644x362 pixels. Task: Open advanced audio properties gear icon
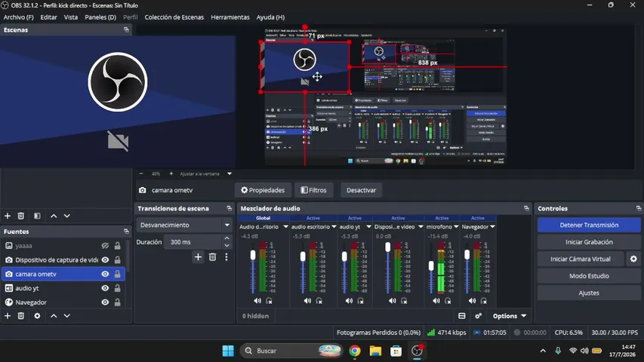tap(478, 316)
